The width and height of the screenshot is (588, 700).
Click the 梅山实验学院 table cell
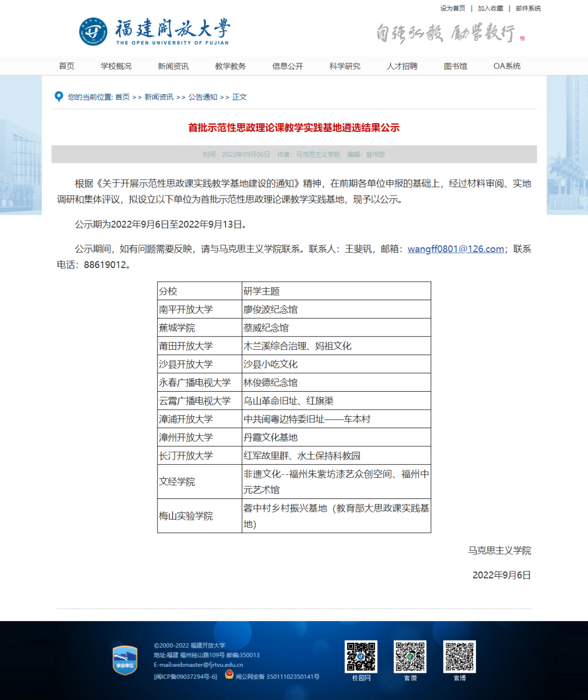pos(200,516)
